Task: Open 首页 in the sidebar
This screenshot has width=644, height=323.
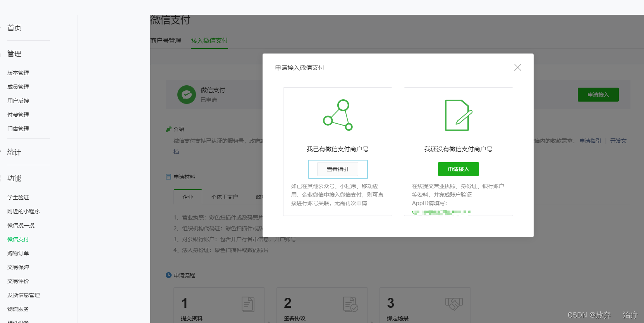Action: coord(14,28)
